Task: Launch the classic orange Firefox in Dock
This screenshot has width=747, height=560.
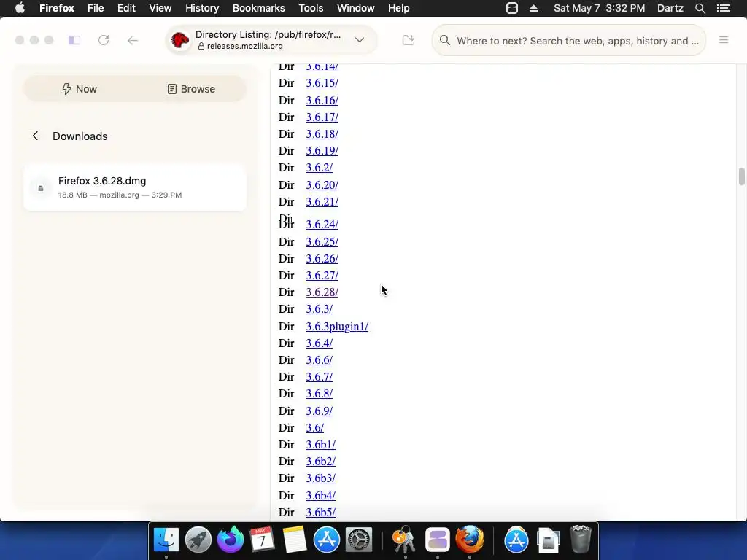Action: pos(470,540)
